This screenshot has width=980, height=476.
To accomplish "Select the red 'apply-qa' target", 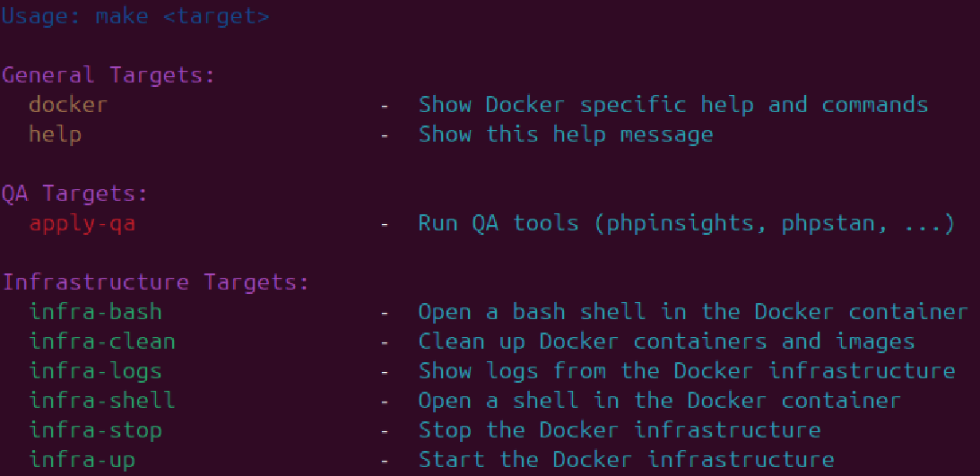I will pyautogui.click(x=82, y=223).
